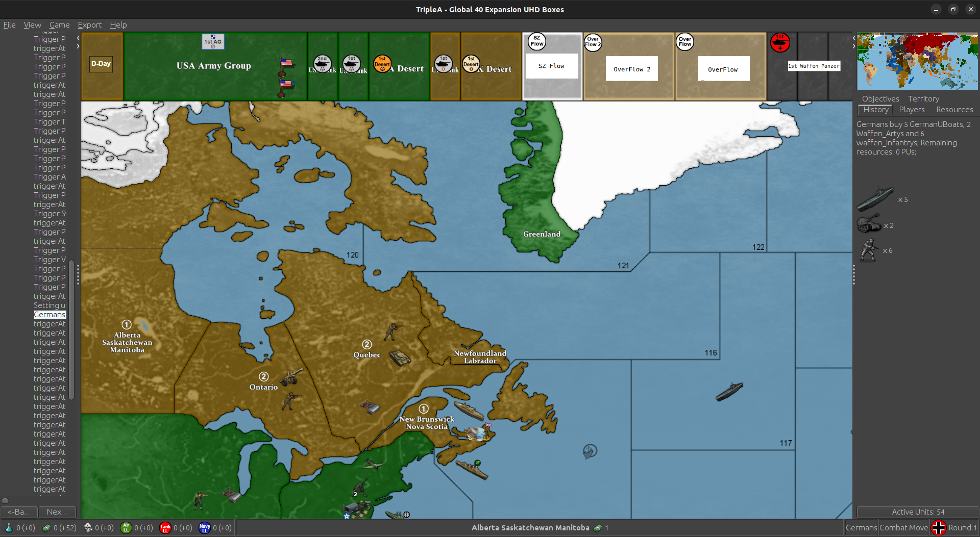The height and width of the screenshot is (537, 980).
Task: Select the 'Trigger V' history entry
Action: (x=50, y=260)
